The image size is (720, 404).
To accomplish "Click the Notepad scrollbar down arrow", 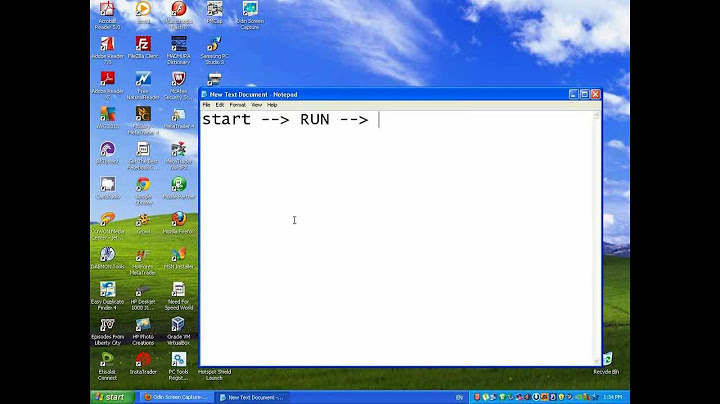I will pos(596,361).
